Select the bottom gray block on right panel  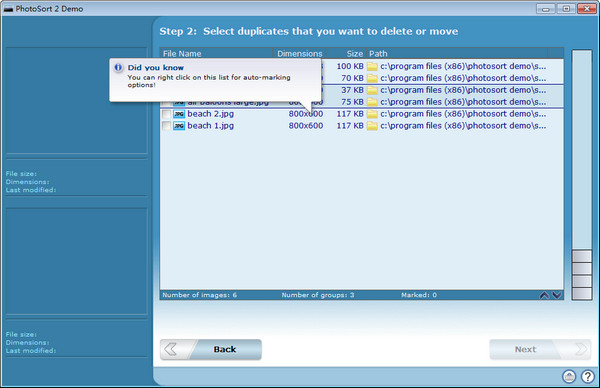(582, 293)
